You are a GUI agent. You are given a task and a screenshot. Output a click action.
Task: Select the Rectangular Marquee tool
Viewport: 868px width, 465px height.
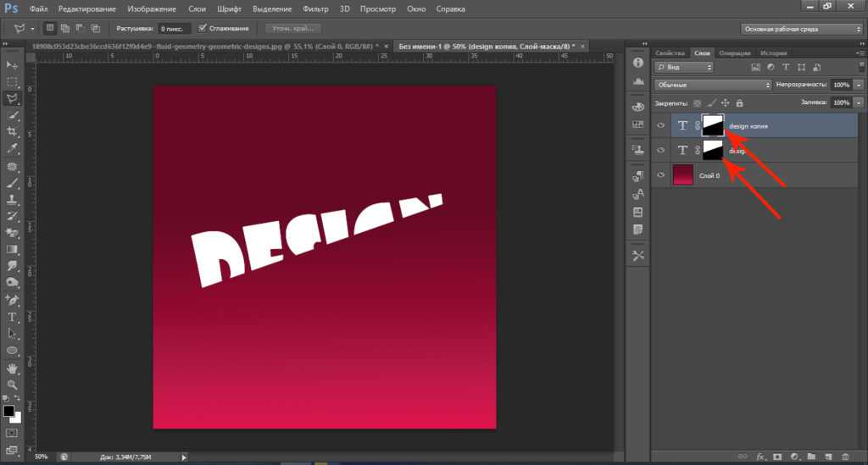(12, 82)
